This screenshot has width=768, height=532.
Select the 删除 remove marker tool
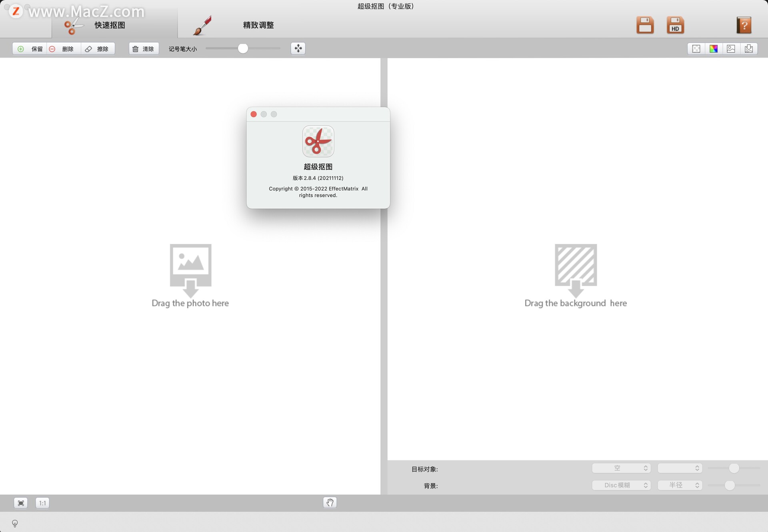tap(63, 49)
